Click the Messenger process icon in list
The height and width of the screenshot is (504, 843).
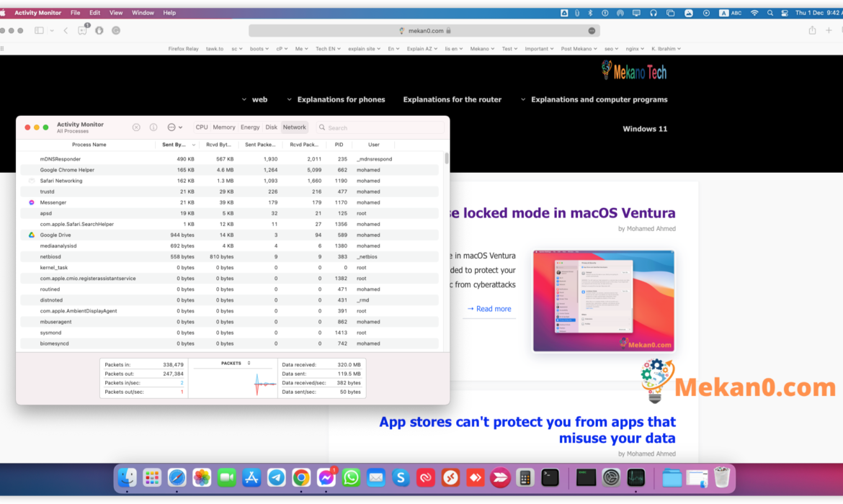[x=32, y=202]
